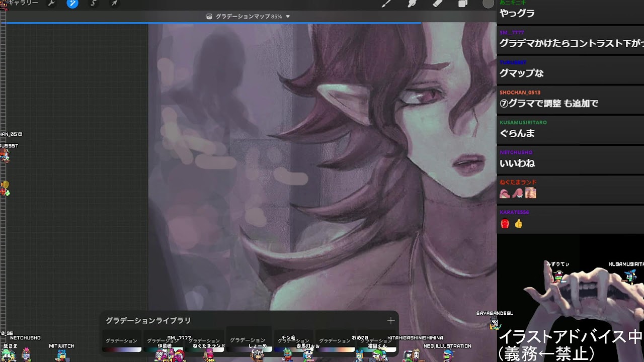This screenshot has width=644, height=362.
Task: Select the Eraser tool
Action: click(x=437, y=4)
